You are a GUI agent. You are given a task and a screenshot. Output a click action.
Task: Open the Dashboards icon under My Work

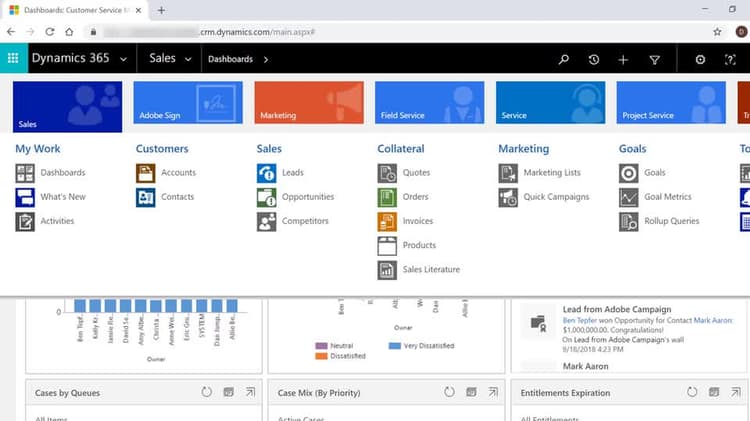[x=25, y=173]
